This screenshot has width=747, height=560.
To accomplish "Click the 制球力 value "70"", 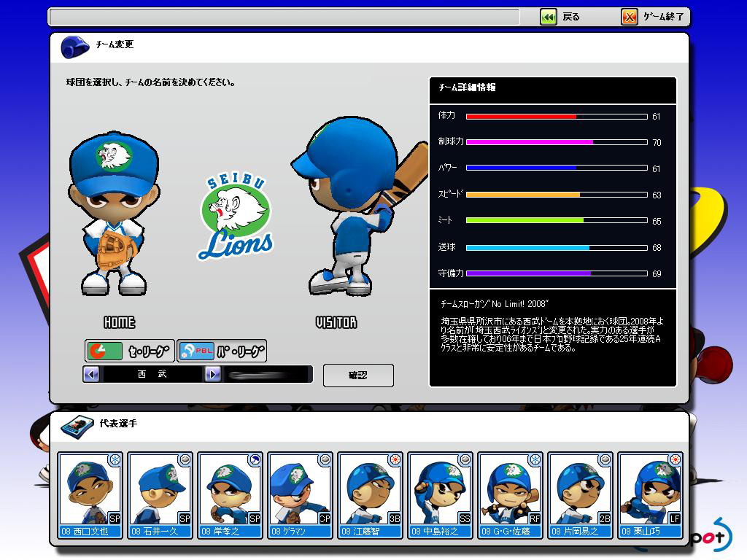I will click(657, 142).
